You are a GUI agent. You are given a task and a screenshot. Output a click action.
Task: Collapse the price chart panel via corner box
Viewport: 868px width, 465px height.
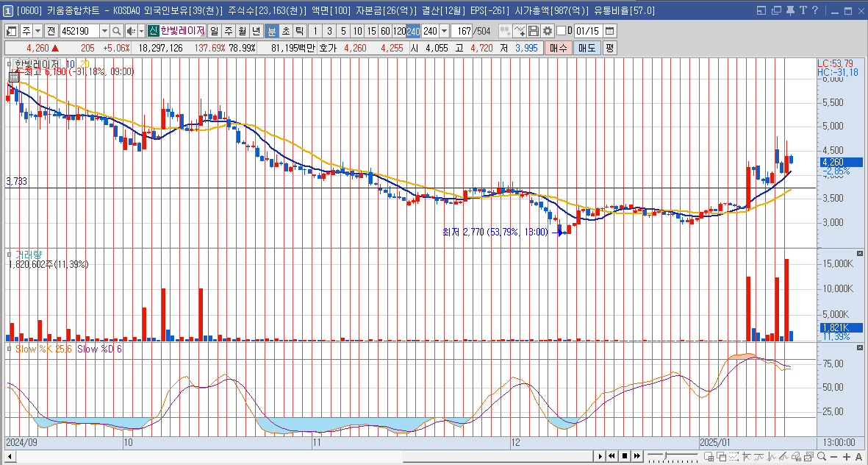pos(10,64)
